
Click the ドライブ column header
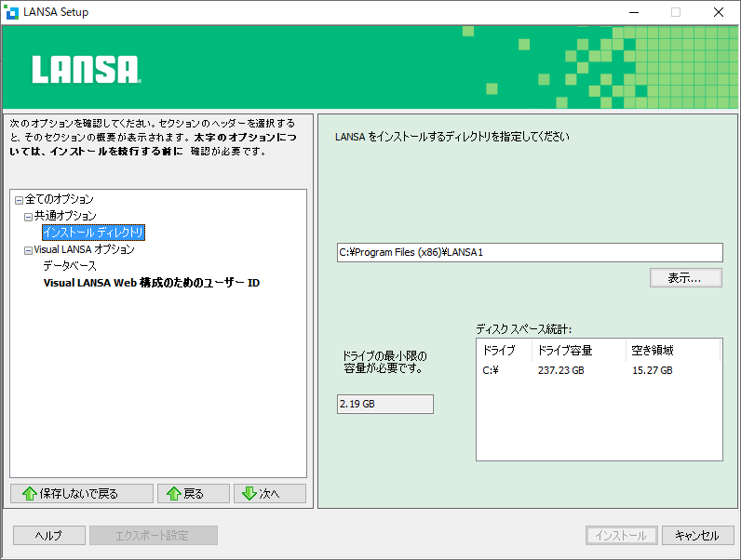pyautogui.click(x=504, y=351)
